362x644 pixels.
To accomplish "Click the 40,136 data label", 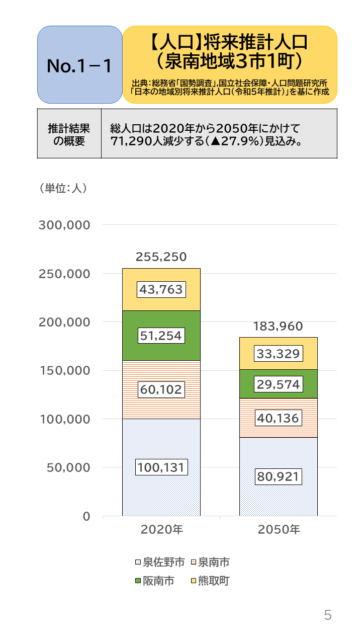I will tap(279, 418).
